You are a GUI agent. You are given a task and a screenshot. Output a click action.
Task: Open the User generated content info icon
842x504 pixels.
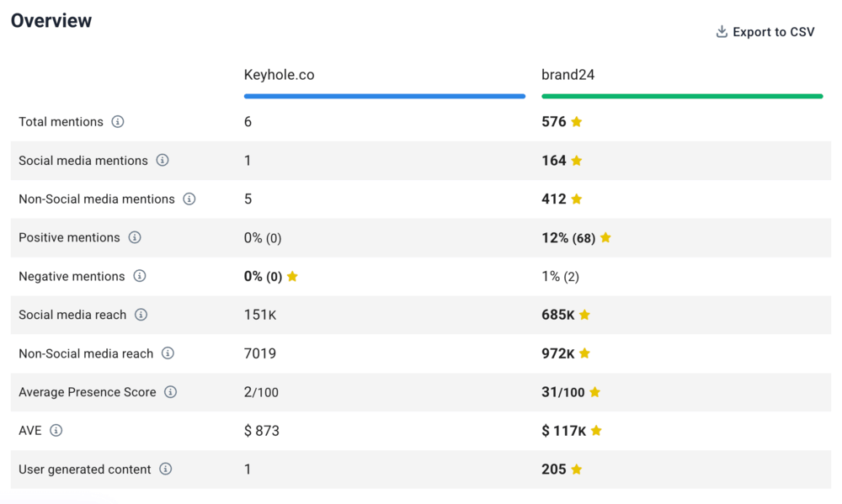point(165,470)
